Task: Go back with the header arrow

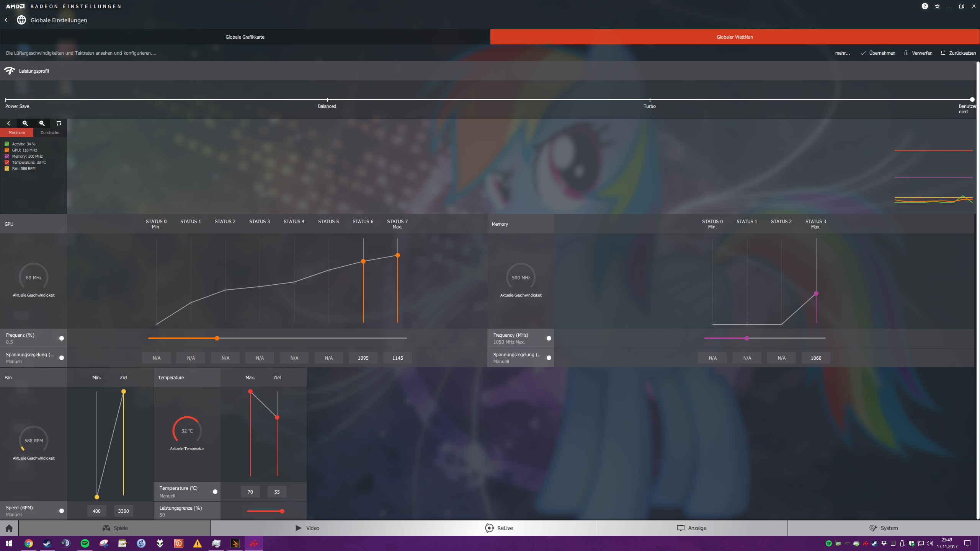Action: coord(6,20)
